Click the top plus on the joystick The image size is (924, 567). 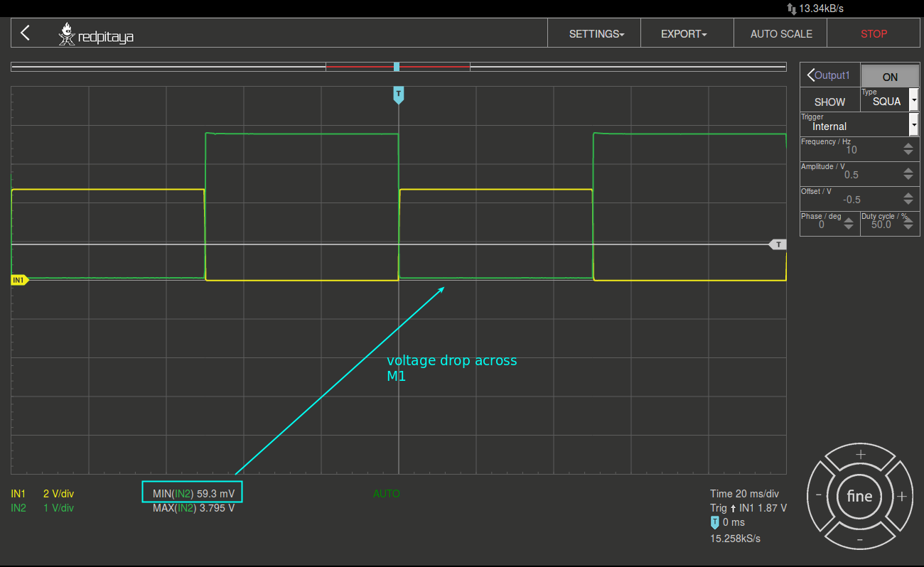(x=861, y=455)
